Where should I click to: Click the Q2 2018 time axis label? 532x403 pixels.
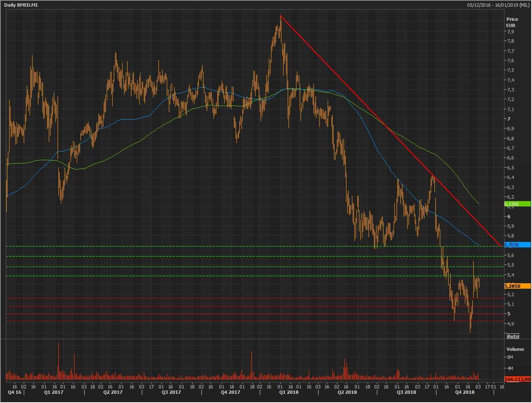pyautogui.click(x=347, y=393)
